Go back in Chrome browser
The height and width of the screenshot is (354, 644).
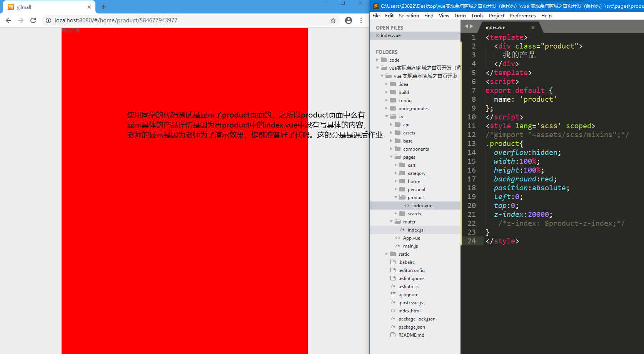8,20
